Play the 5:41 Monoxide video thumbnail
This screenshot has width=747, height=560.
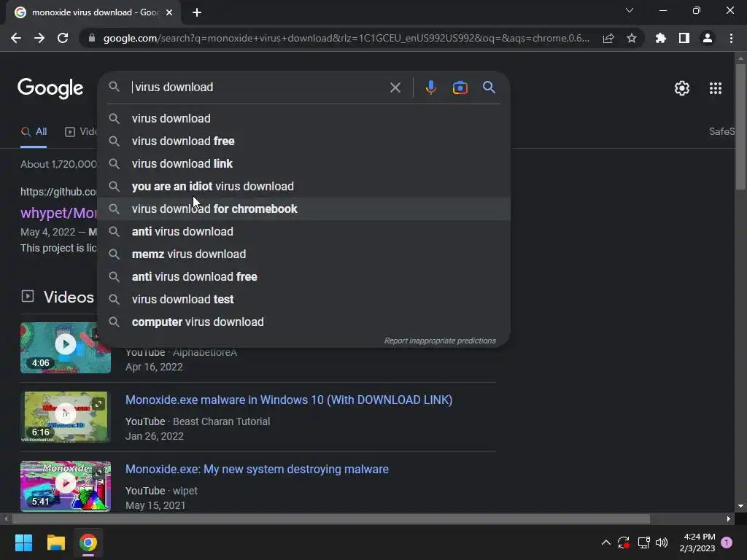[x=66, y=486]
